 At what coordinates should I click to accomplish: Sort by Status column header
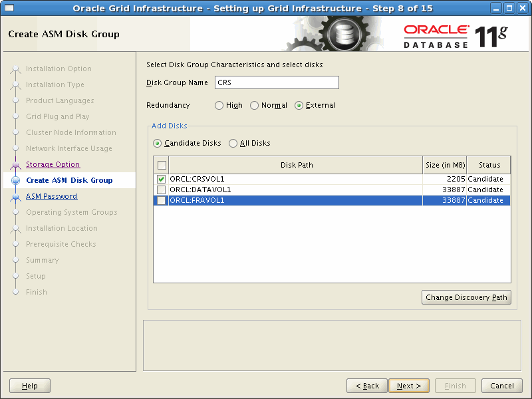coord(489,165)
